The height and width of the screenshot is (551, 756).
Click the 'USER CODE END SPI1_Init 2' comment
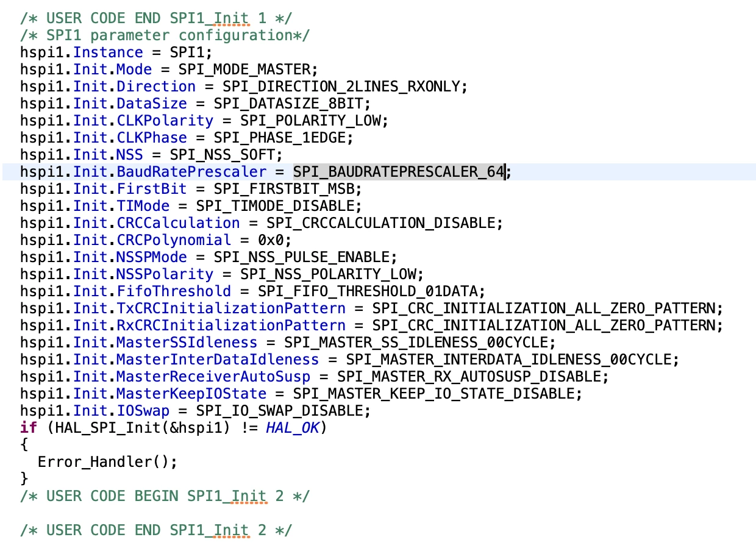156,530
